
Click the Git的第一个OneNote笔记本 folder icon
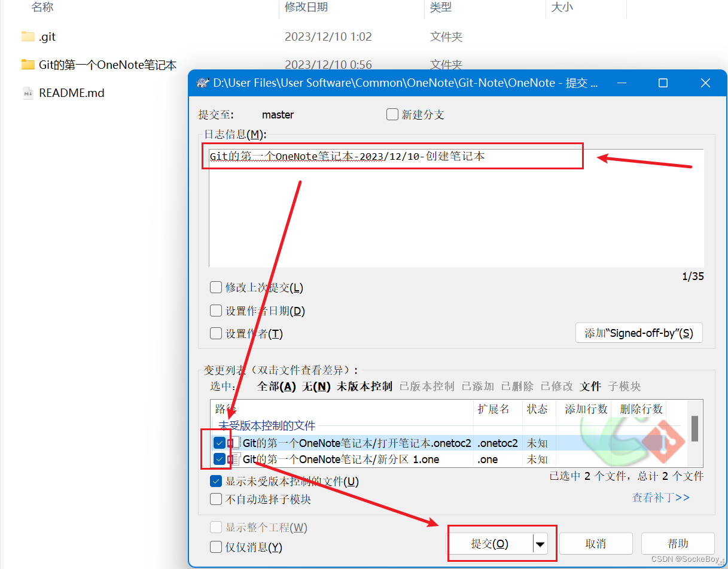(x=28, y=65)
